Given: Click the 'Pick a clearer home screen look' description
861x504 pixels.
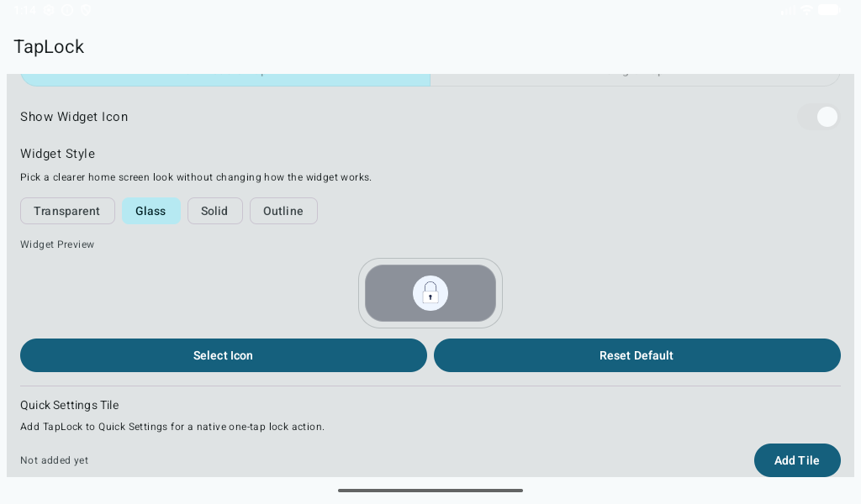Looking at the screenshot, I should click(x=196, y=177).
